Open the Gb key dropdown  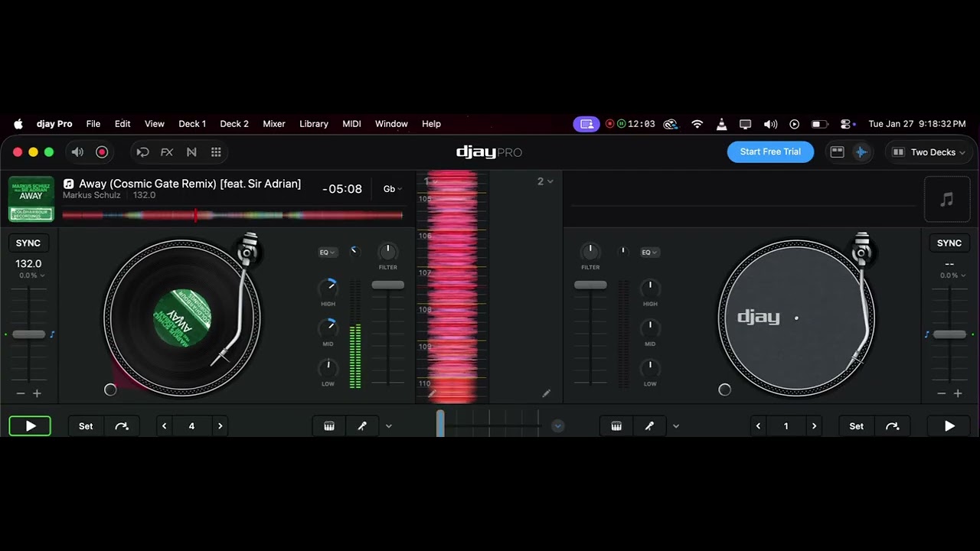(x=392, y=189)
